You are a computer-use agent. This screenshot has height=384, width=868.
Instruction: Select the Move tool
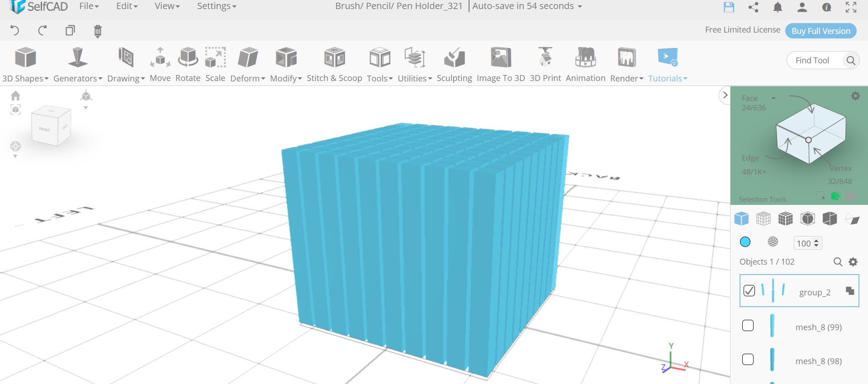point(160,65)
